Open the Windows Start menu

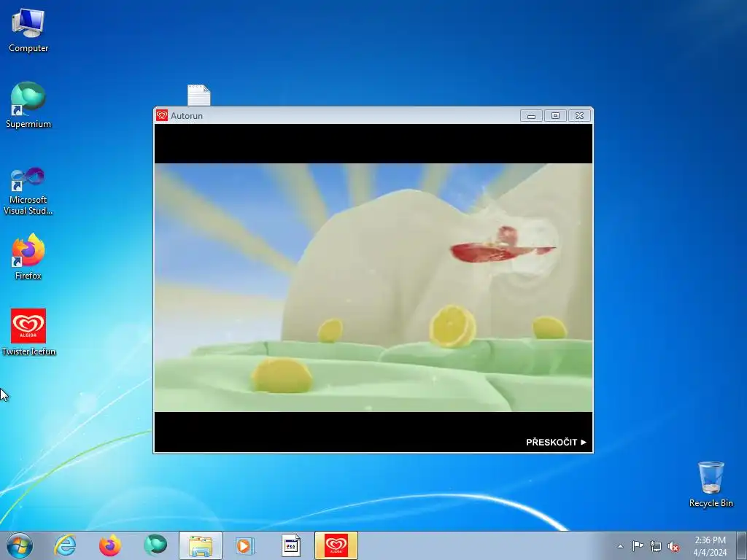20,545
